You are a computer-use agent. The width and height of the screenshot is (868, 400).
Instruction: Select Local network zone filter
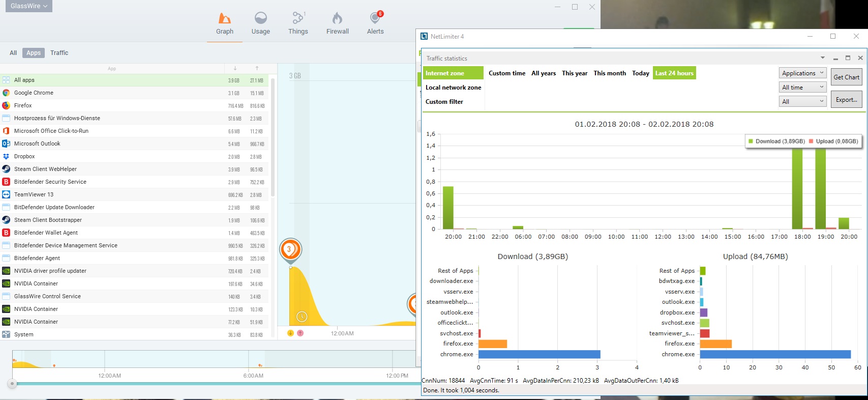453,88
